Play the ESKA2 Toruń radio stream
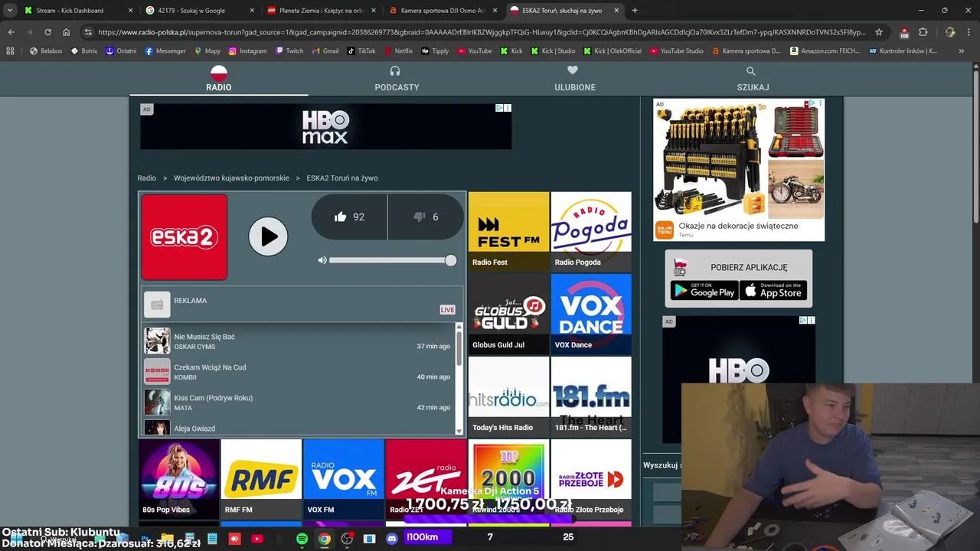The height and width of the screenshot is (551, 980). [x=268, y=236]
